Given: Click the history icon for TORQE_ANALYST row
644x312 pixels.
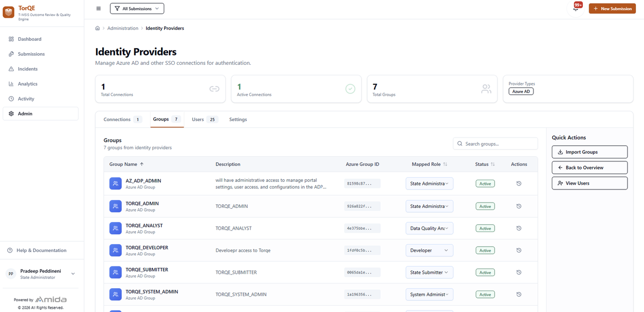Looking at the screenshot, I should (x=519, y=228).
